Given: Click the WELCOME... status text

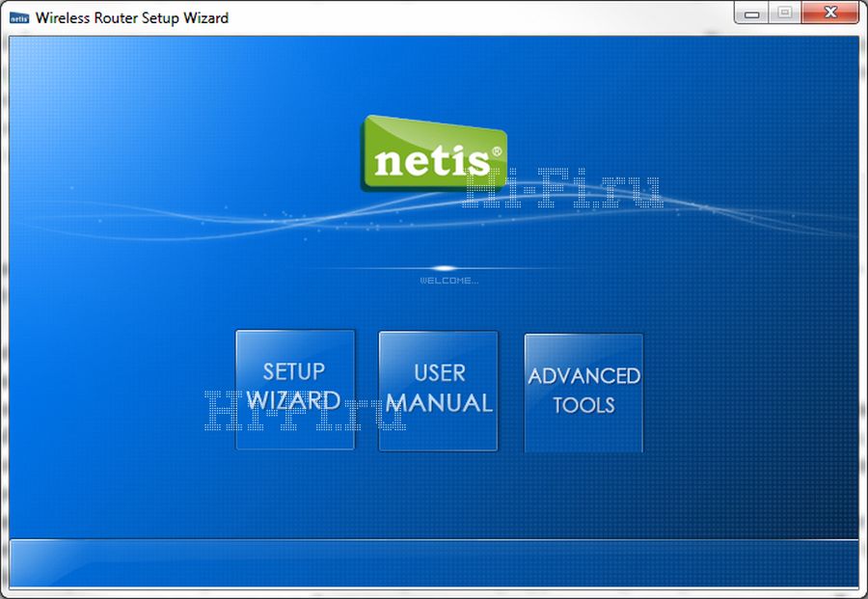Looking at the screenshot, I should [448, 281].
